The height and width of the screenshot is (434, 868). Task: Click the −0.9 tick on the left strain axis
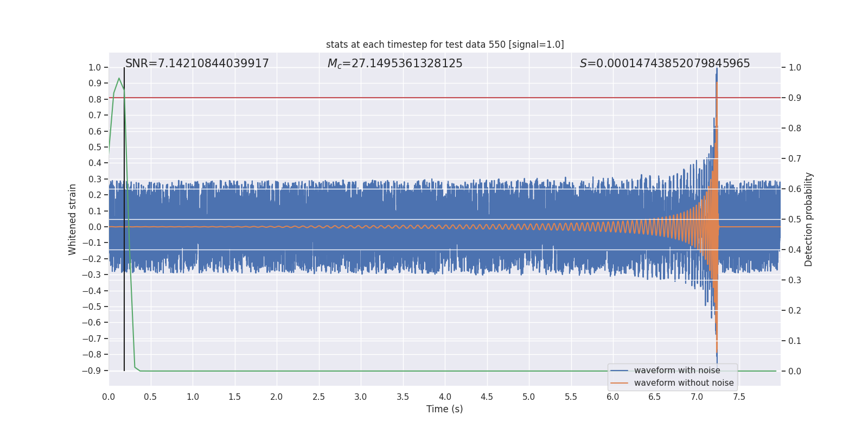pos(91,371)
